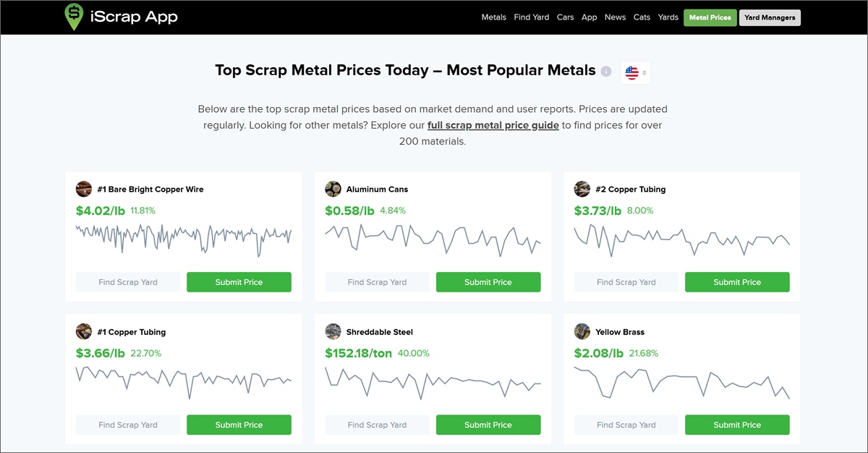Click the iScrap App logo icon

pos(73,17)
